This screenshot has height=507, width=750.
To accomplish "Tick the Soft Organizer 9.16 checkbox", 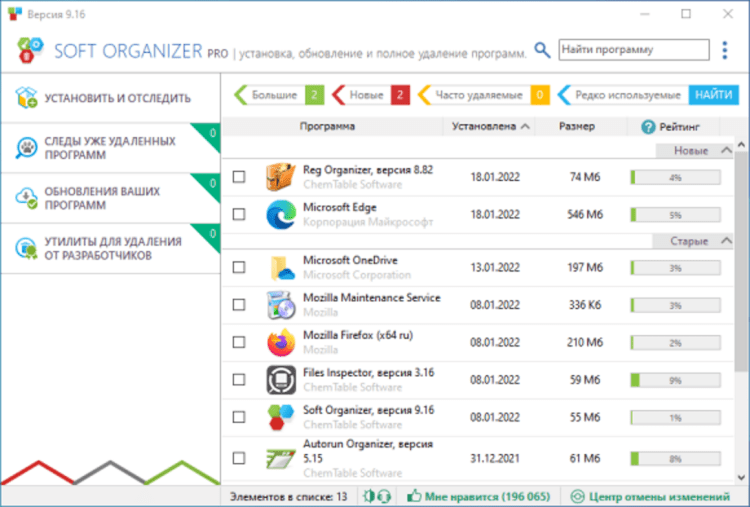I will tap(239, 417).
